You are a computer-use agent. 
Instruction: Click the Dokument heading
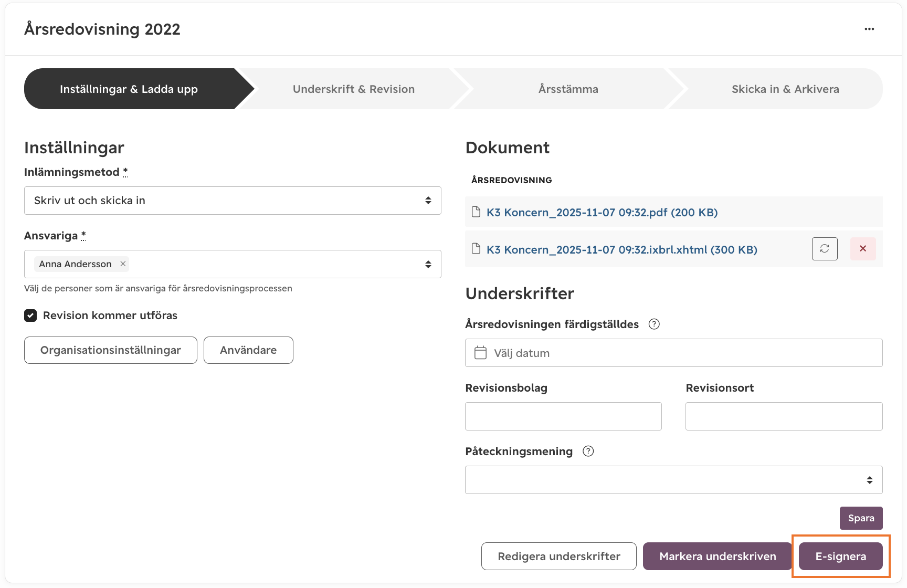[x=508, y=148]
